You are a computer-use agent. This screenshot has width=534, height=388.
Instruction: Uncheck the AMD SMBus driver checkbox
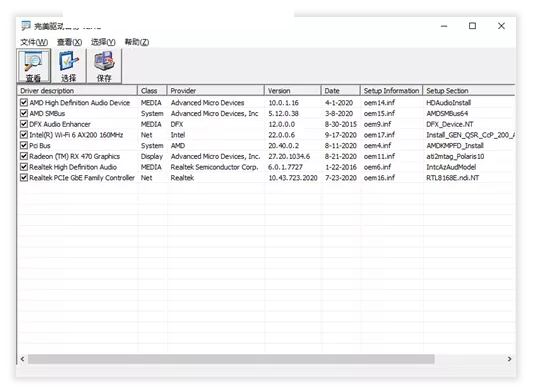coord(24,113)
